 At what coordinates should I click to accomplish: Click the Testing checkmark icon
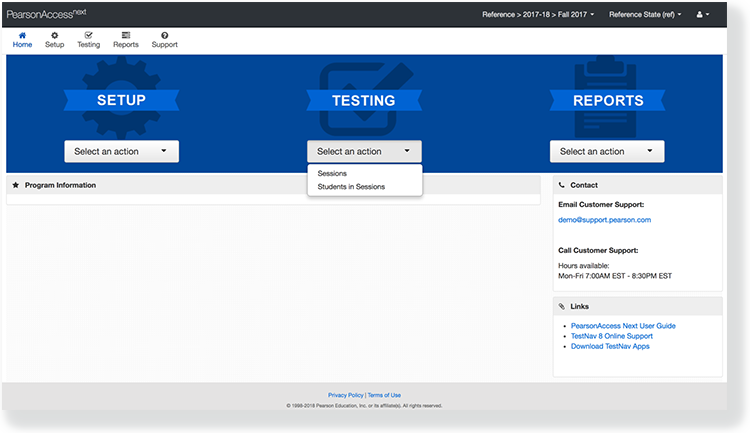coord(88,36)
